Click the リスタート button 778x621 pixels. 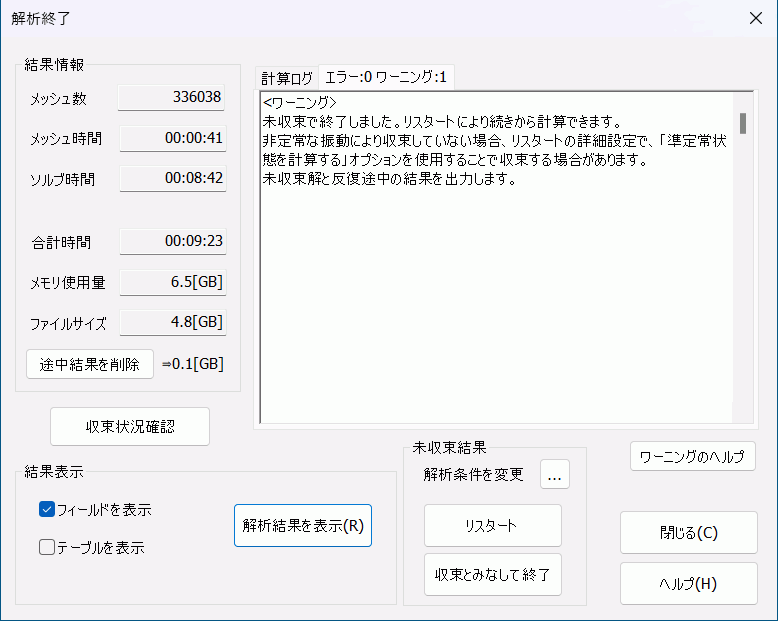point(492,525)
